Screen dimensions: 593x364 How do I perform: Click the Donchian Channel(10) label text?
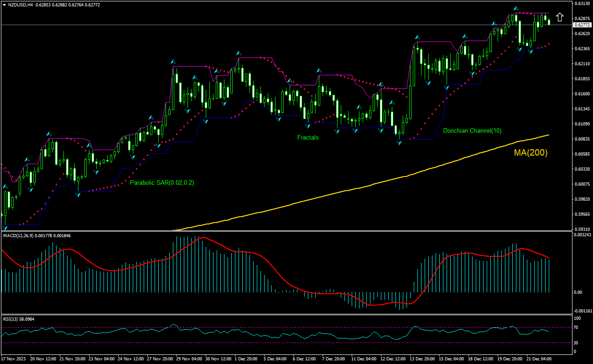pos(472,130)
